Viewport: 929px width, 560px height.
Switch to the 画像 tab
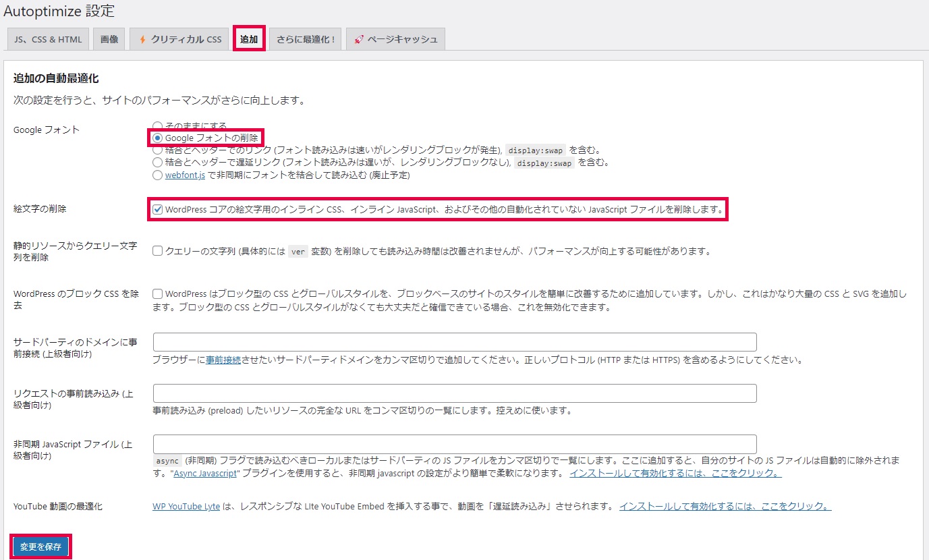click(109, 39)
